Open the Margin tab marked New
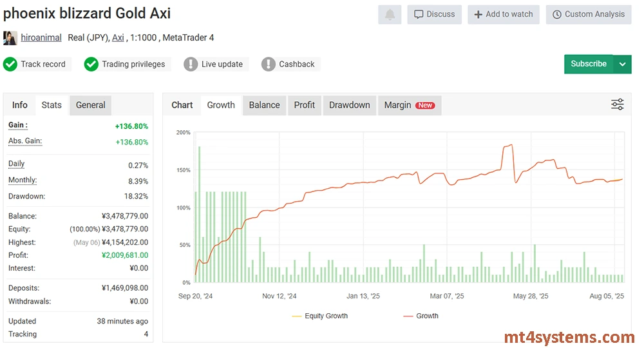Image resolution: width=644 pixels, height=348 pixels. (x=409, y=105)
